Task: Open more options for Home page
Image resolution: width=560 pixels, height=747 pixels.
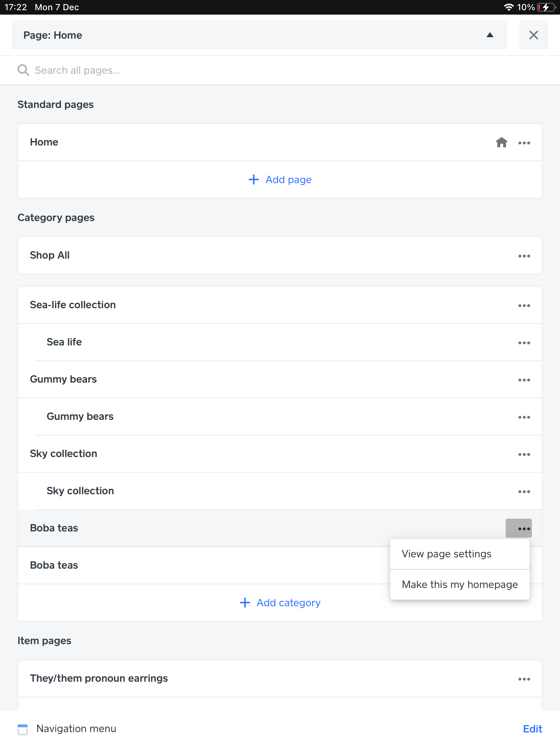Action: pyautogui.click(x=524, y=143)
